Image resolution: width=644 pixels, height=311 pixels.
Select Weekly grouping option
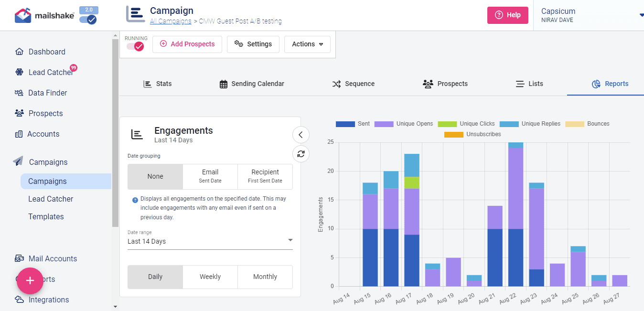pyautogui.click(x=210, y=277)
